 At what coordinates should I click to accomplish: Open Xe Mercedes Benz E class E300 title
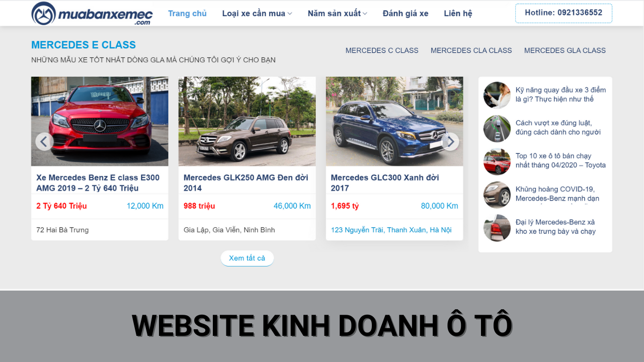[98, 183]
